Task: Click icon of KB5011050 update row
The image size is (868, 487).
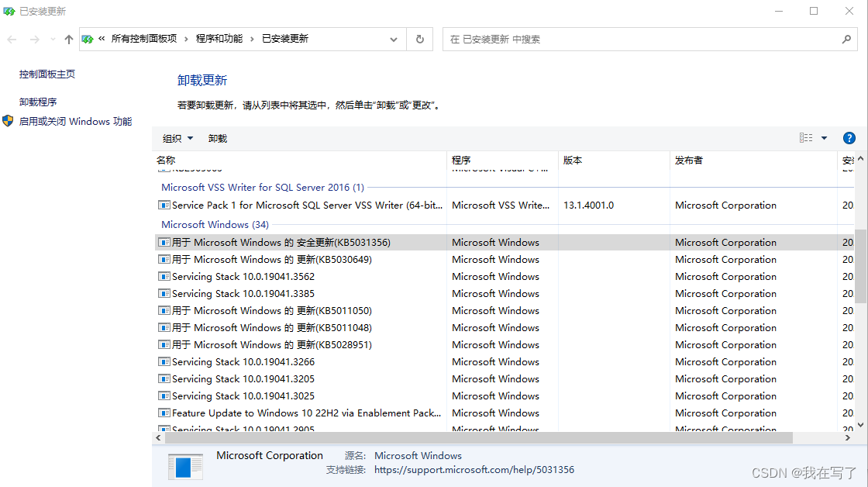Action: (164, 311)
